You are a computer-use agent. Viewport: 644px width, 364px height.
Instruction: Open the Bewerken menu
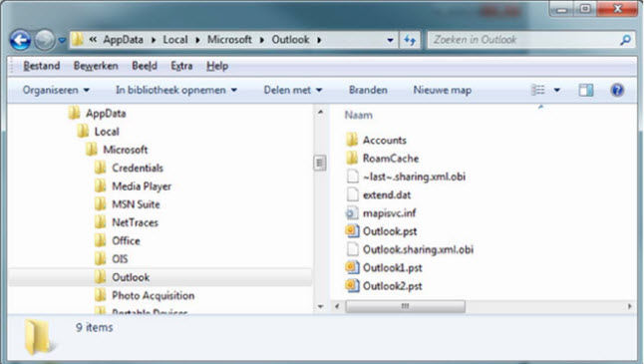(96, 66)
